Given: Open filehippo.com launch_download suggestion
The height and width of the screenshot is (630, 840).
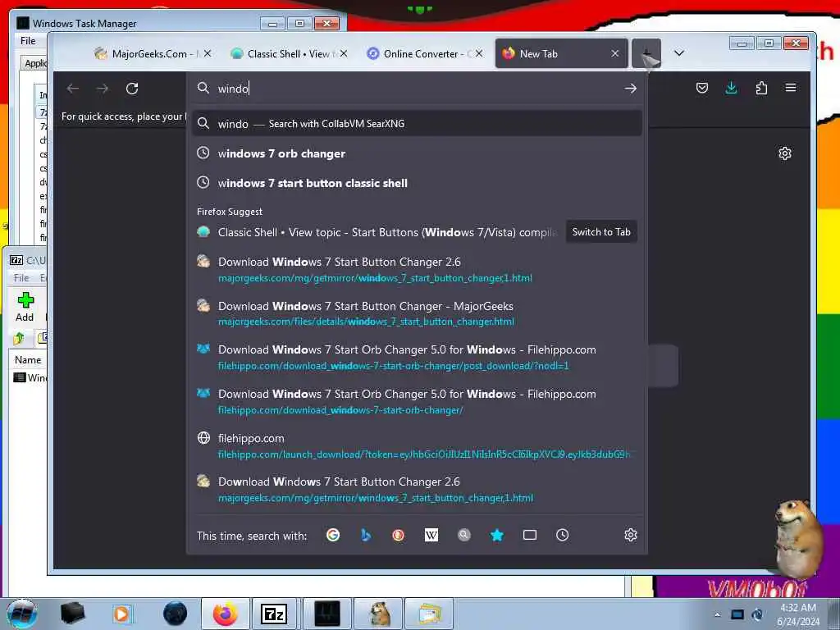Looking at the screenshot, I should (417, 445).
